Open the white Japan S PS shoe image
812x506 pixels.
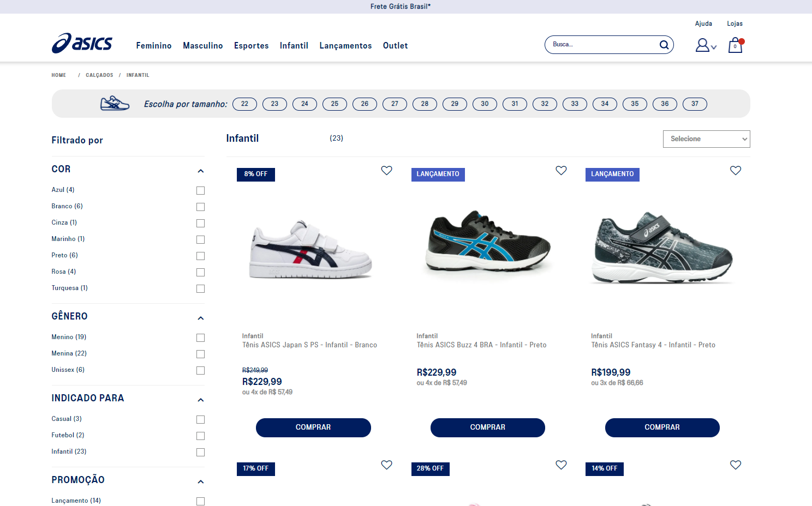311,250
